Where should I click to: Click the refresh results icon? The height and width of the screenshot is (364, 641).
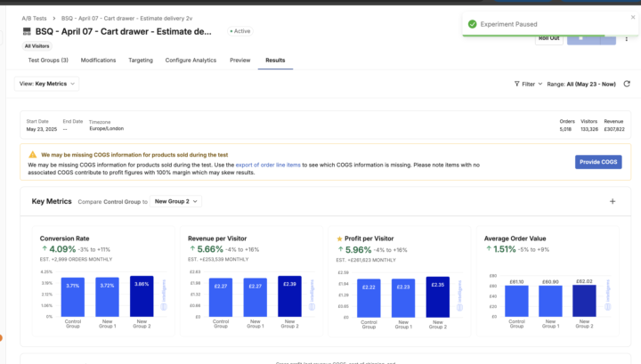pos(627,84)
